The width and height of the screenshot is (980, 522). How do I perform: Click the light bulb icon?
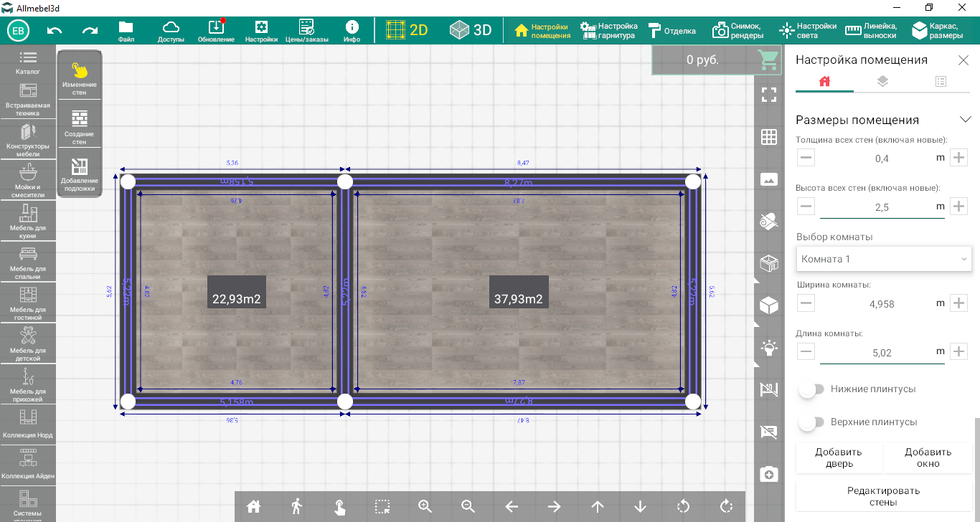pyautogui.click(x=769, y=348)
